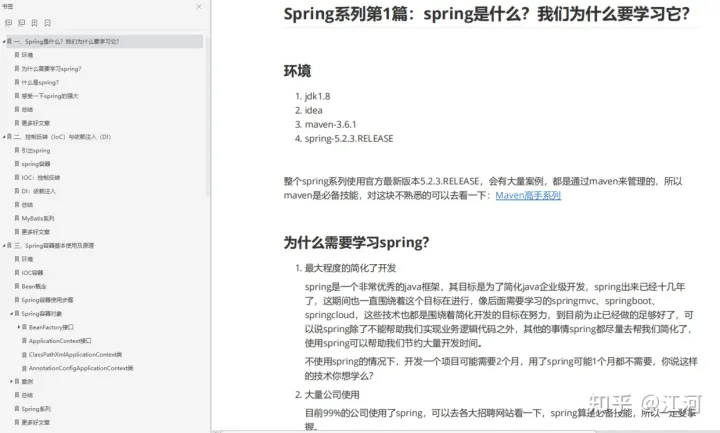Open 环境 bookmark under chapter 三

click(x=27, y=259)
